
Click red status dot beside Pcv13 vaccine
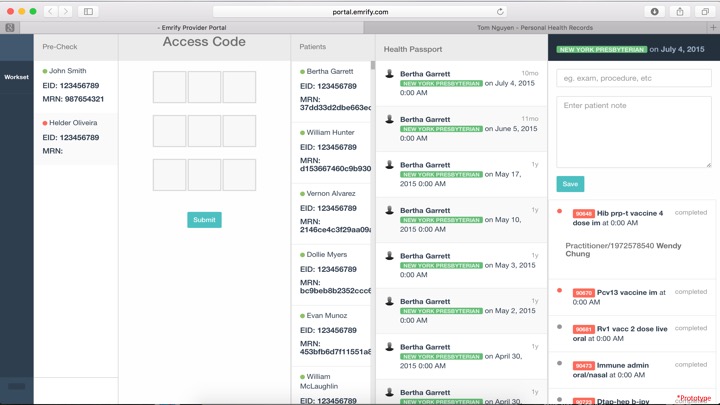click(559, 290)
